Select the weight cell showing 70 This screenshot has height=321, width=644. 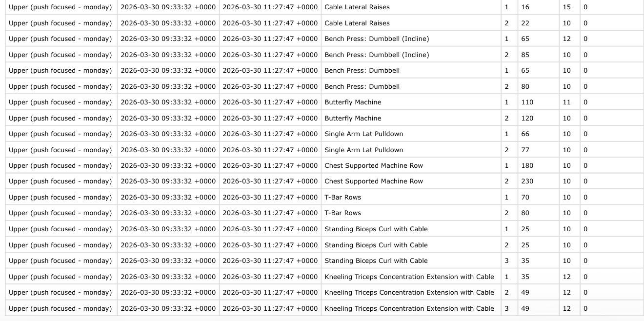tap(525, 197)
